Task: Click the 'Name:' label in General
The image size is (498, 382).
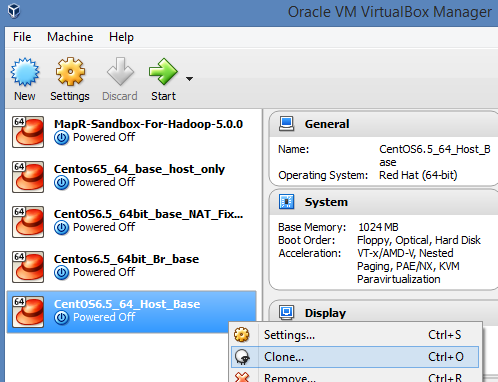Action: (294, 149)
